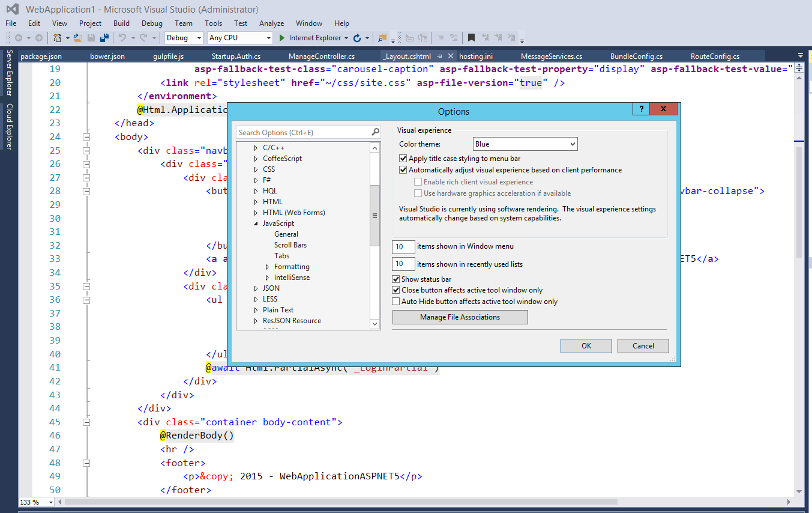Click the Save All icon
This screenshot has width=812, height=513.
click(104, 38)
